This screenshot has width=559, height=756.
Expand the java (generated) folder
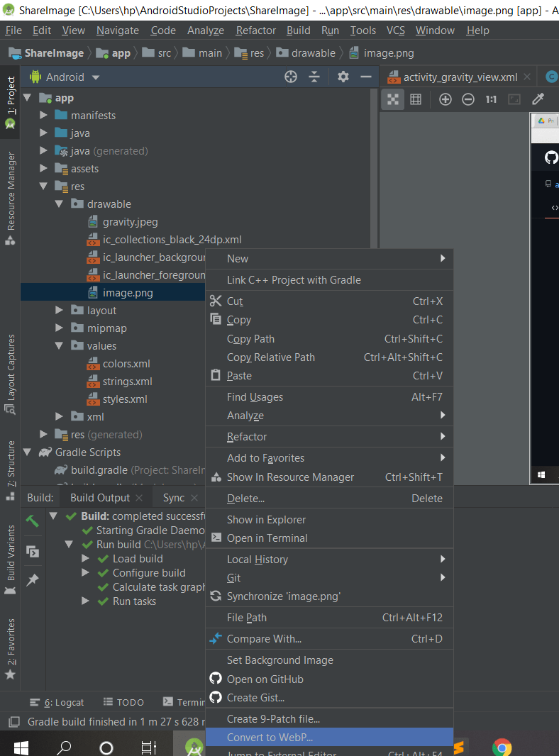(43, 150)
